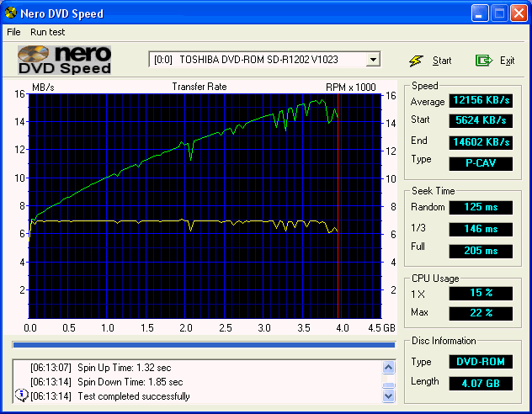Click the Test completed successfully log entry
The image size is (532, 414).
pyautogui.click(x=110, y=396)
